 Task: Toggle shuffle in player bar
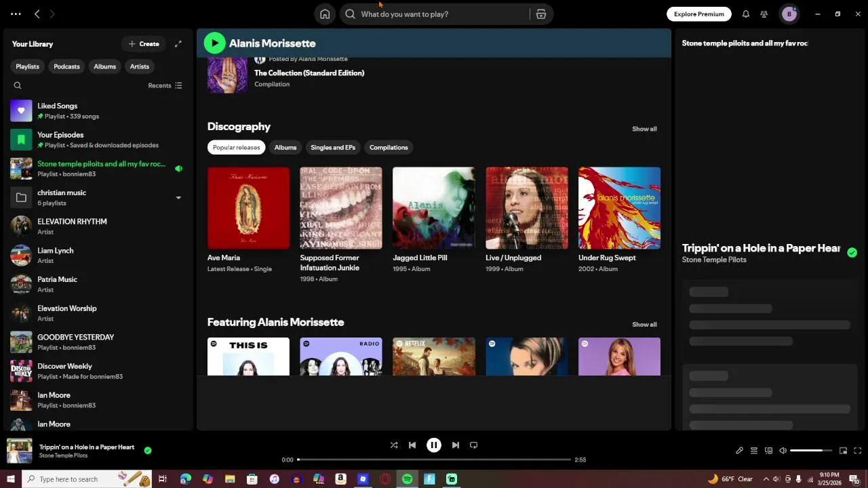click(x=394, y=445)
